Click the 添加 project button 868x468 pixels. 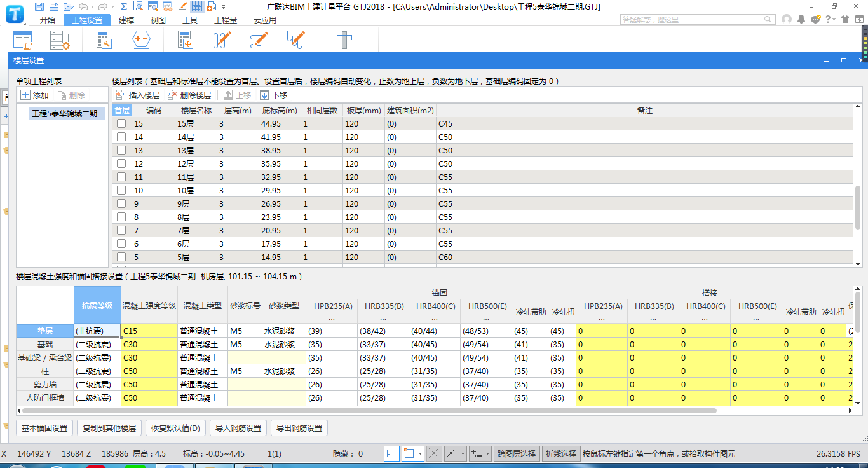34,95
